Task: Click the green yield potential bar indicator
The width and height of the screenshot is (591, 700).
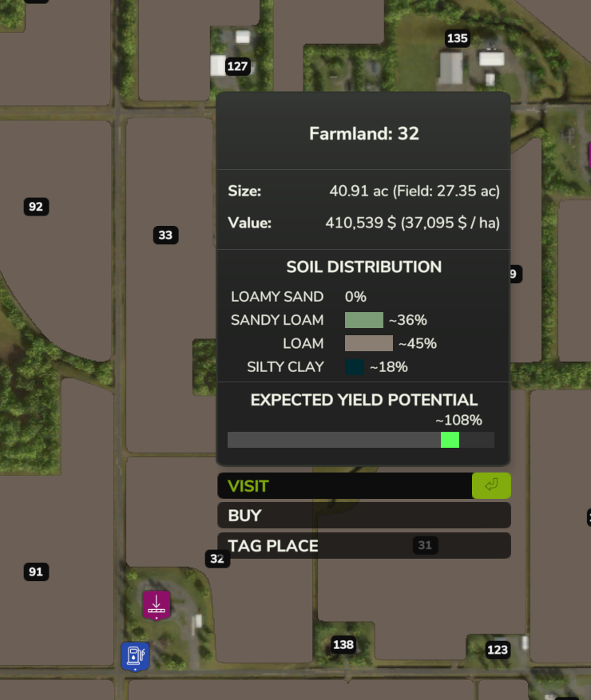Action: [450, 440]
